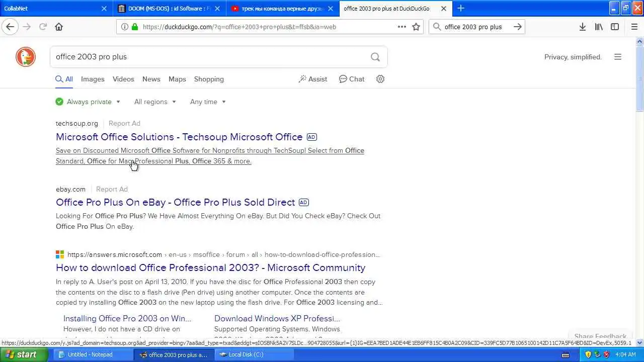Open the page actions three-dot menu
This screenshot has width=644, height=362.
coord(402,27)
